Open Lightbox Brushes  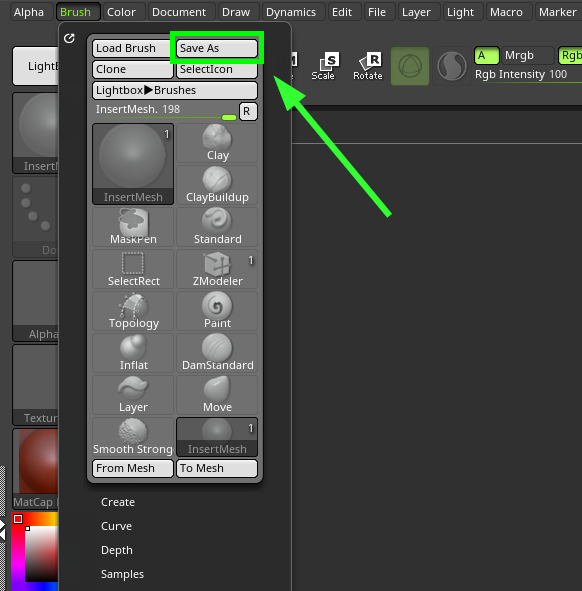(x=175, y=90)
